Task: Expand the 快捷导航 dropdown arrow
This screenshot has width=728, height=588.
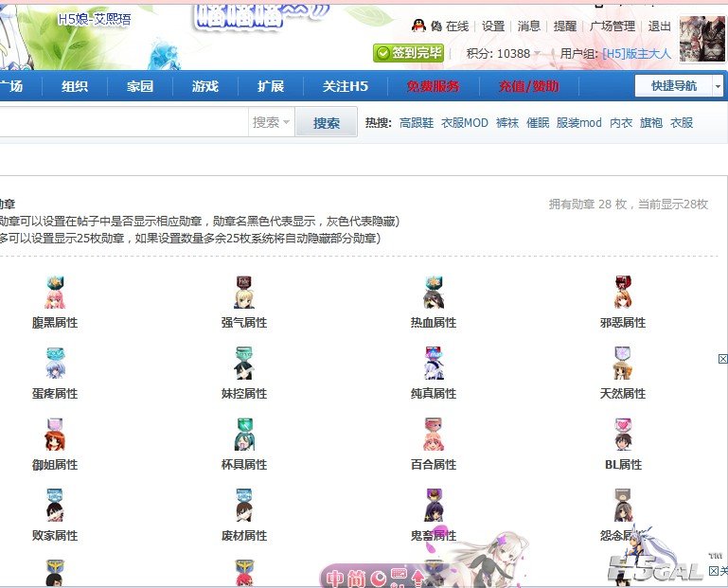Action: [718, 86]
